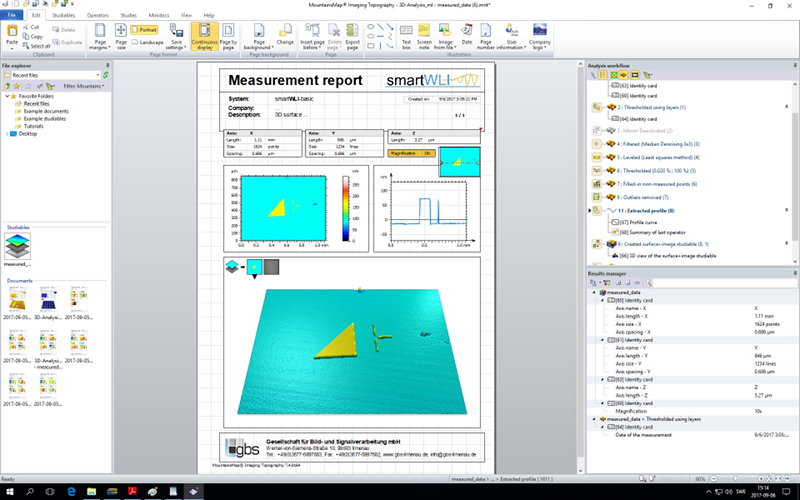Screen dimensions: 800x500
Task: Switch to Landscape orientation
Action: tap(150, 43)
